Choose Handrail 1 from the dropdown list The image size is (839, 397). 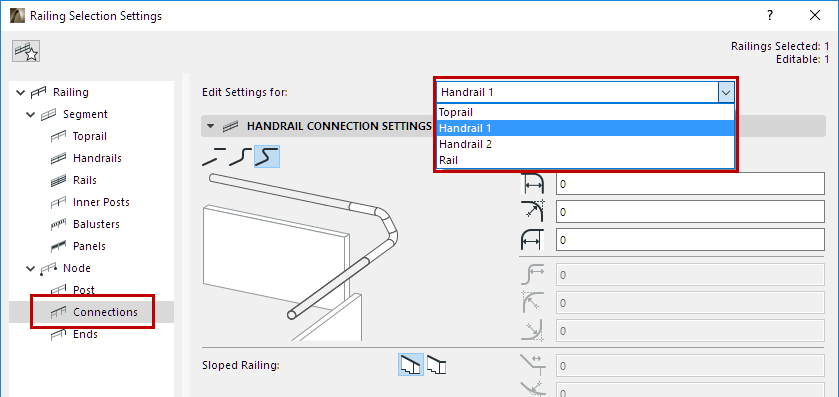[x=585, y=128]
